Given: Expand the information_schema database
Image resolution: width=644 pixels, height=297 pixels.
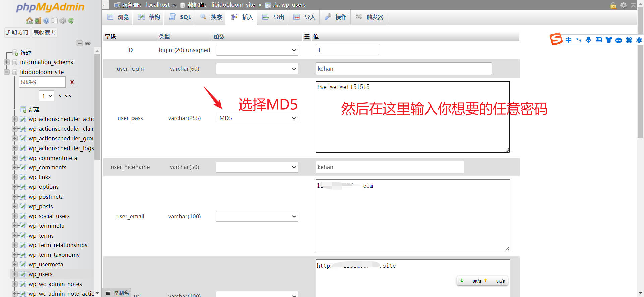Looking at the screenshot, I should (6, 62).
